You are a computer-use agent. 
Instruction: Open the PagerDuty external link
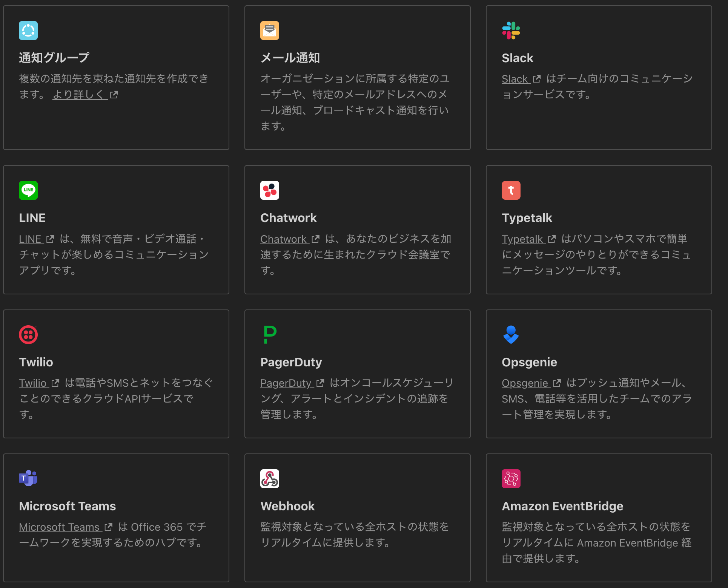click(x=287, y=383)
